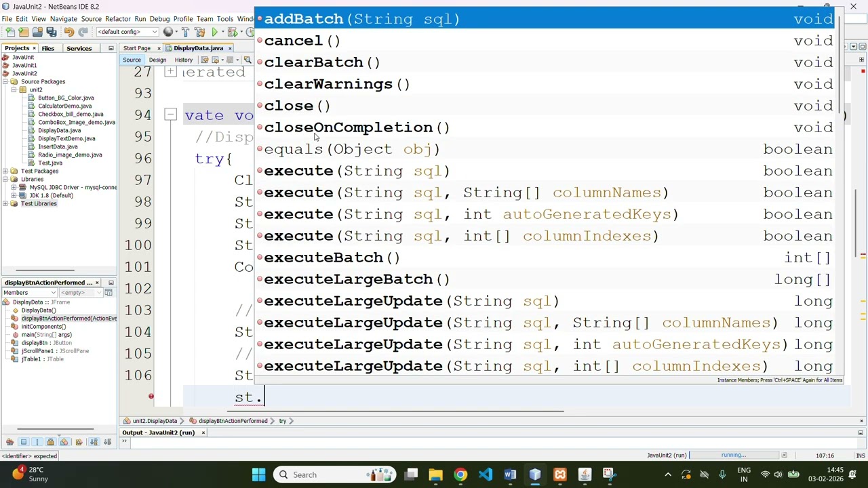868x488 pixels.
Task: Switch to the Start Page tab
Action: point(137,48)
